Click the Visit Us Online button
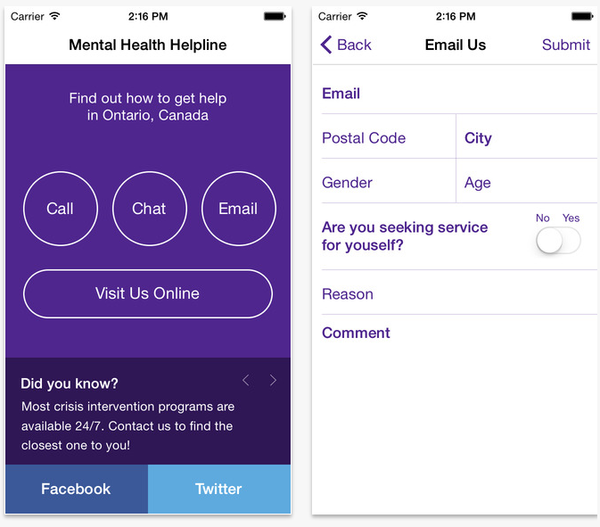600x527 pixels. tap(148, 294)
